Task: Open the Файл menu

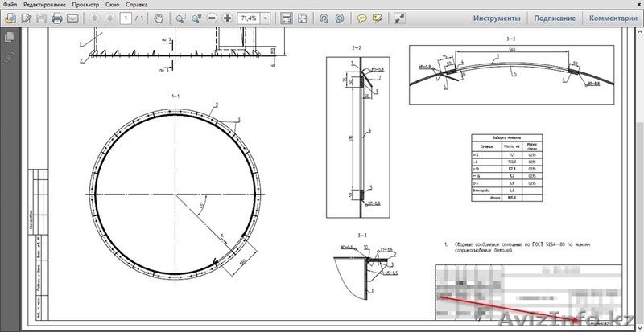Action: point(10,4)
